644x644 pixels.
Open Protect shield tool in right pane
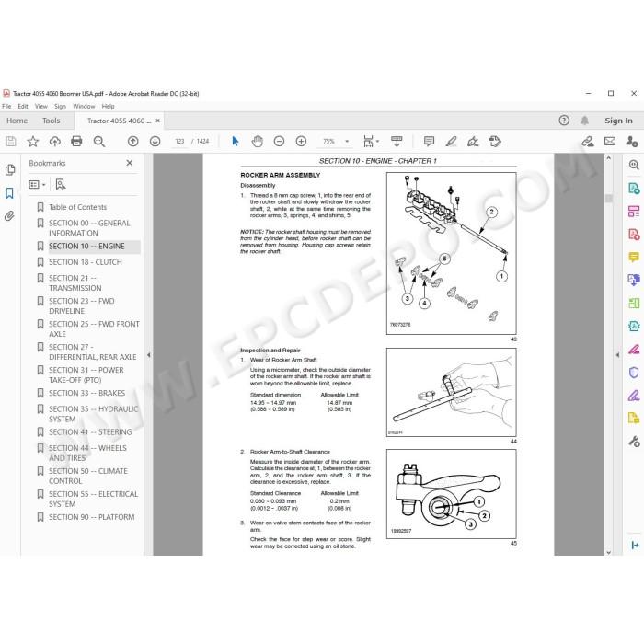(634, 373)
